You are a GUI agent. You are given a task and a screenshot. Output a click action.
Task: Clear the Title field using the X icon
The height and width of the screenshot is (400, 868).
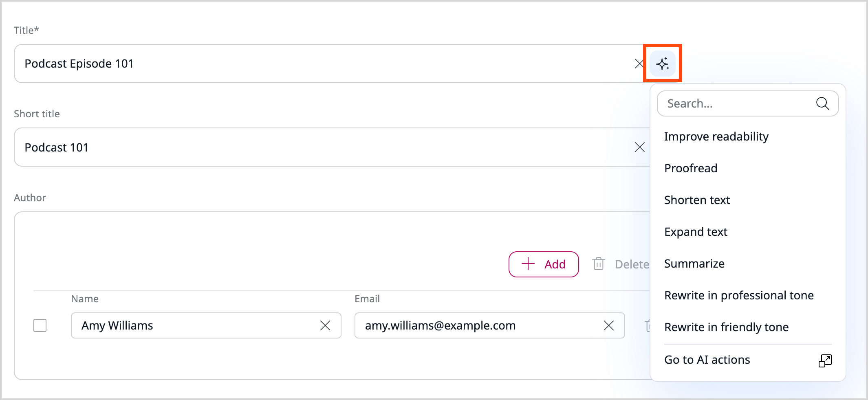tap(639, 63)
